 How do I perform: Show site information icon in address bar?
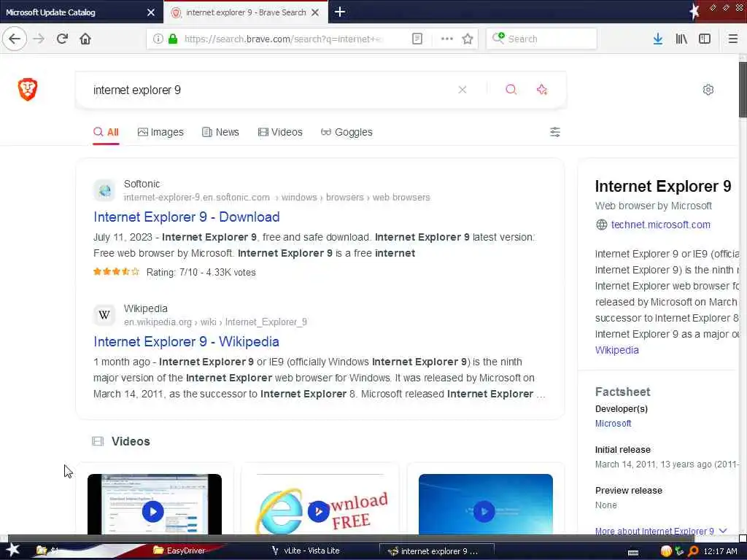(158, 39)
